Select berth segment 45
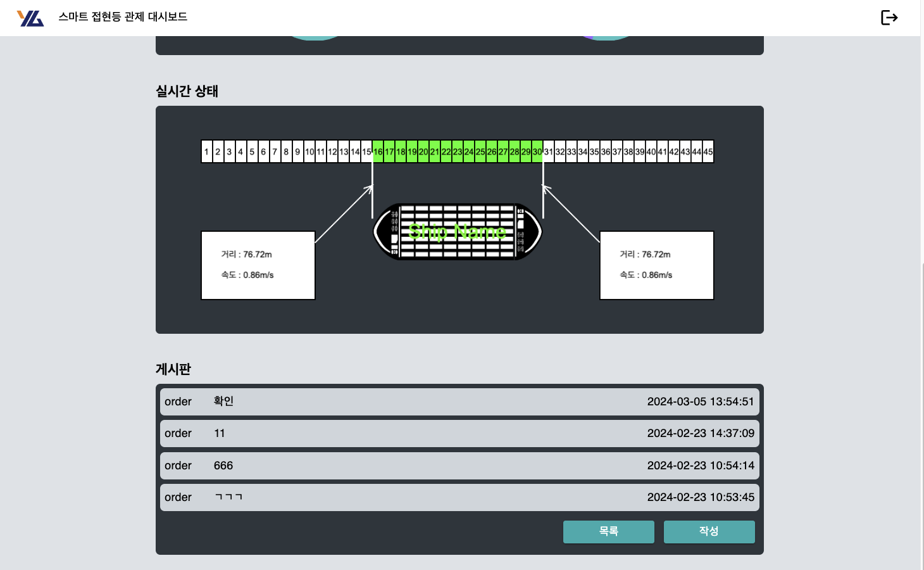 pyautogui.click(x=708, y=152)
